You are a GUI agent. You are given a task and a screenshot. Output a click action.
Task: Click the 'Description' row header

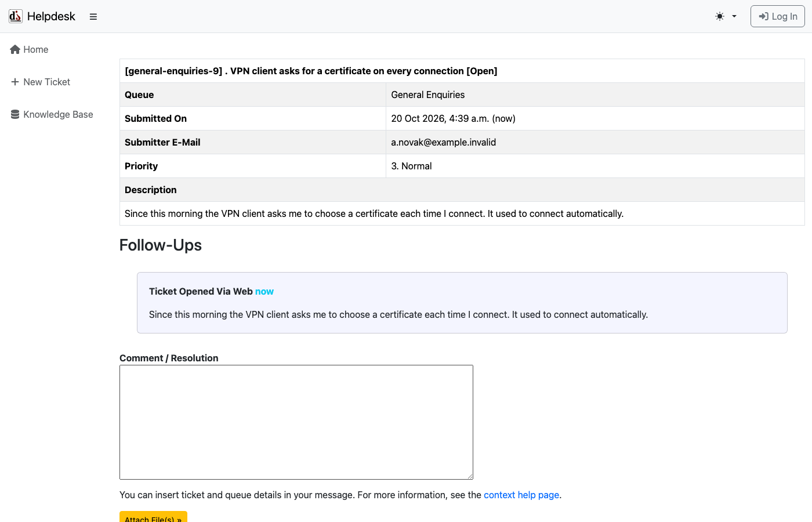point(151,190)
